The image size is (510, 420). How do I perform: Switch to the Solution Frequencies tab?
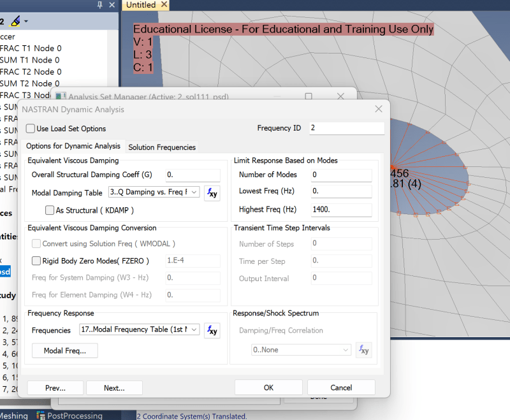click(161, 147)
